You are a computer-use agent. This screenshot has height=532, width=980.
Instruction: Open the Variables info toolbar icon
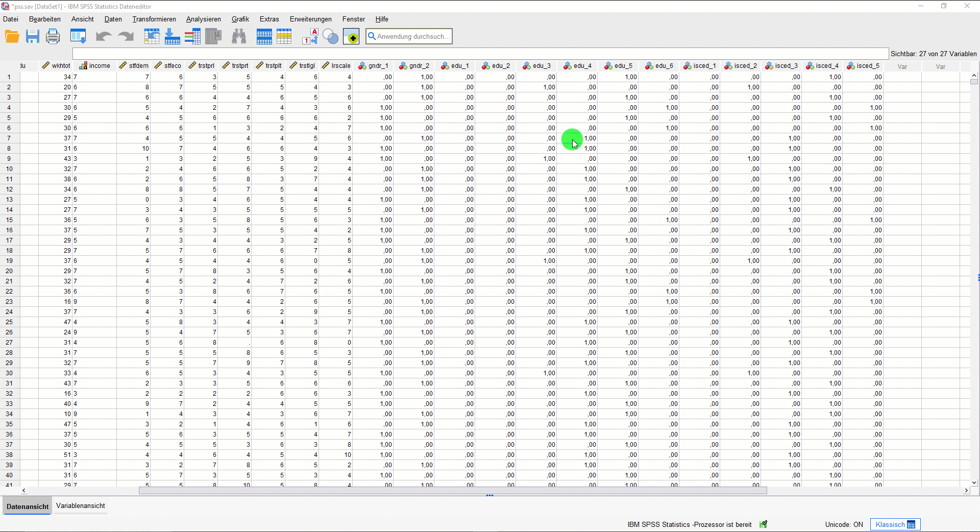tap(192, 37)
